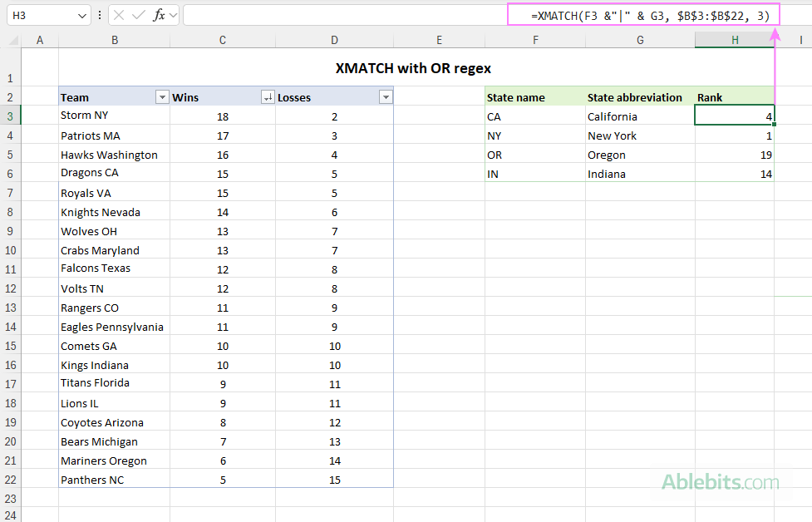Click the green fill square below cell H3
The image size is (812, 522).
tap(774, 123)
